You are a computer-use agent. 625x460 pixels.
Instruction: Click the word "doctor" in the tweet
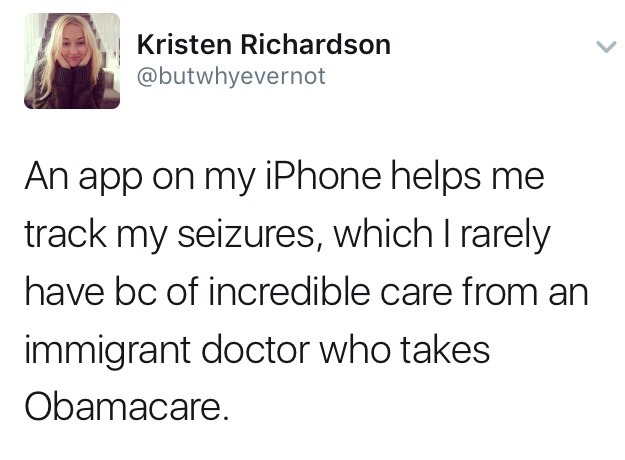click(x=256, y=349)
